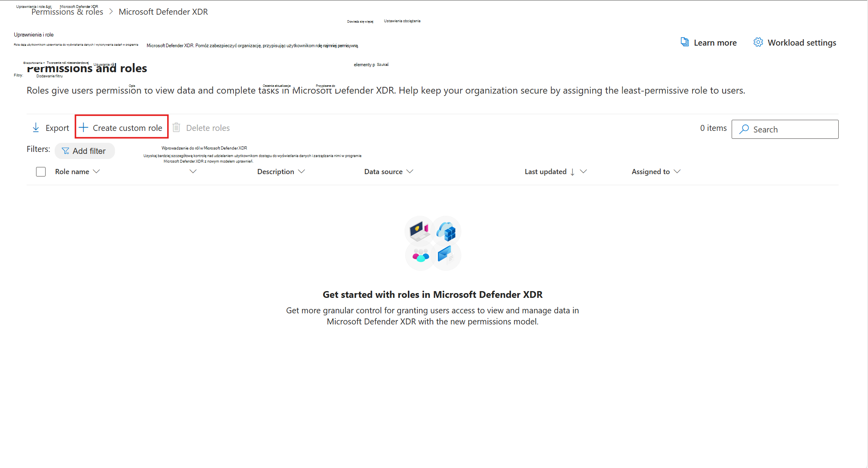
Task: Go to Permissions & roles breadcrumb
Action: (67, 12)
